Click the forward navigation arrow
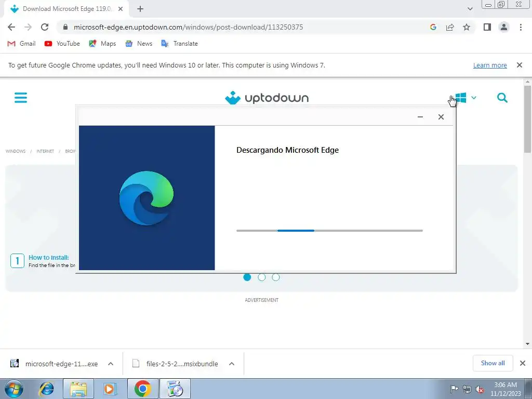Viewport: 532px width, 399px height. [x=28, y=27]
